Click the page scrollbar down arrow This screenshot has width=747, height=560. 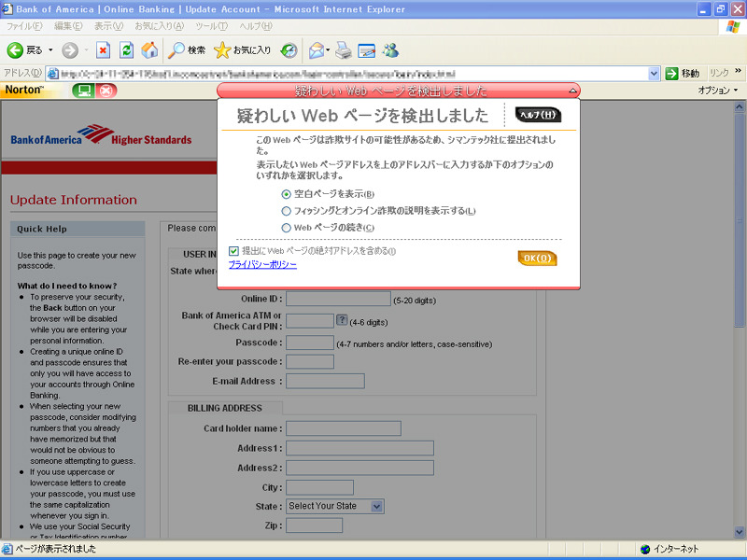click(x=739, y=532)
